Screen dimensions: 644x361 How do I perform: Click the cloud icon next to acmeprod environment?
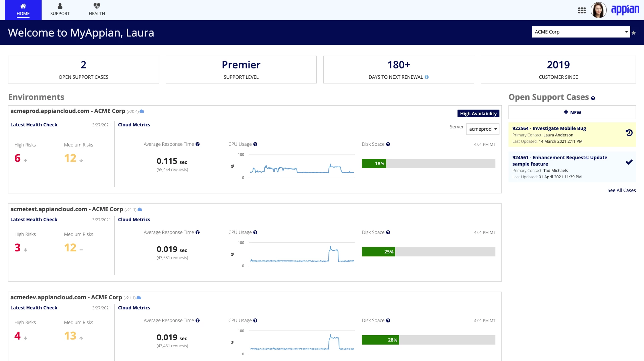pos(142,111)
